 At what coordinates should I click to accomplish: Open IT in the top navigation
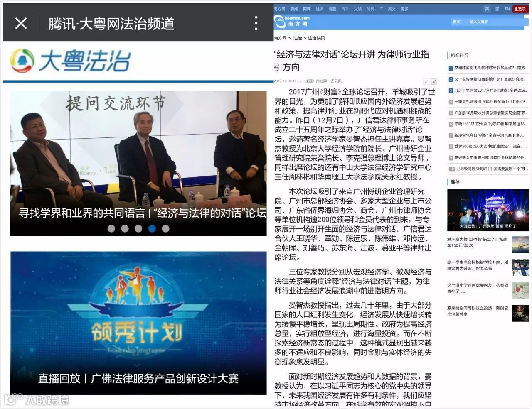(381, 9)
